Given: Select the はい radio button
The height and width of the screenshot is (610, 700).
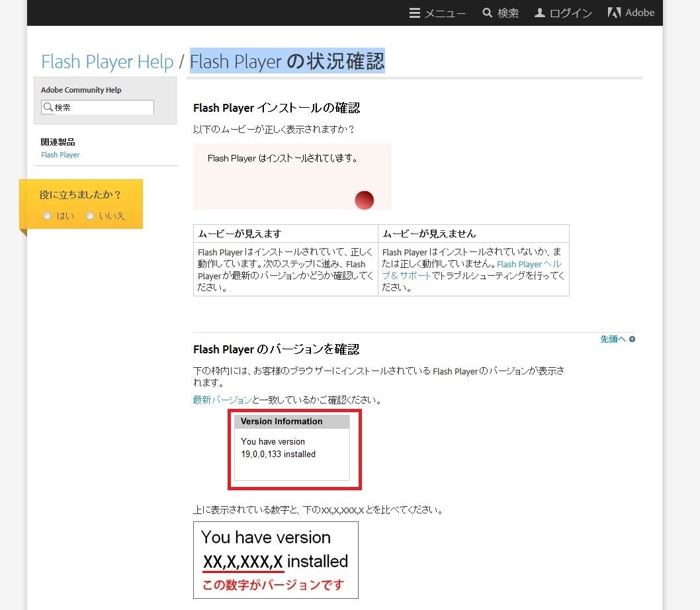Looking at the screenshot, I should tap(47, 216).
